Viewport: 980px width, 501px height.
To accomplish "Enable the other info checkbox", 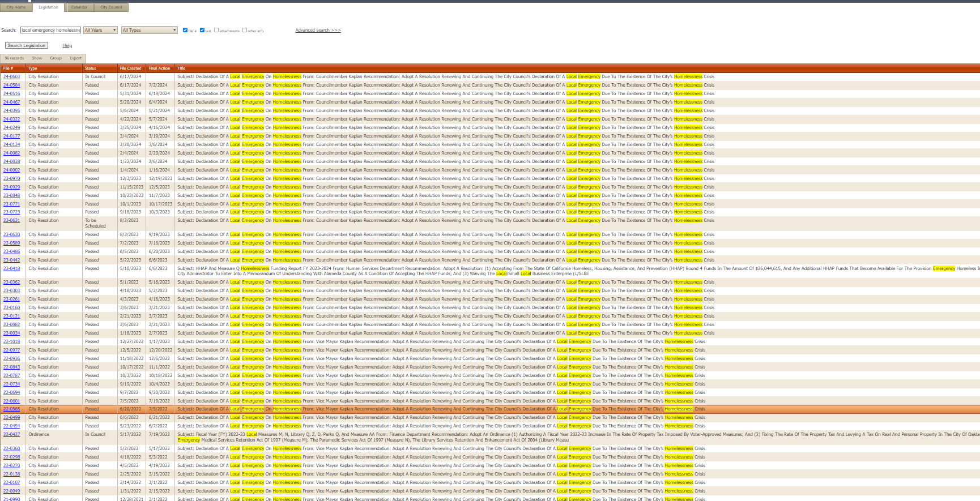I will point(245,30).
